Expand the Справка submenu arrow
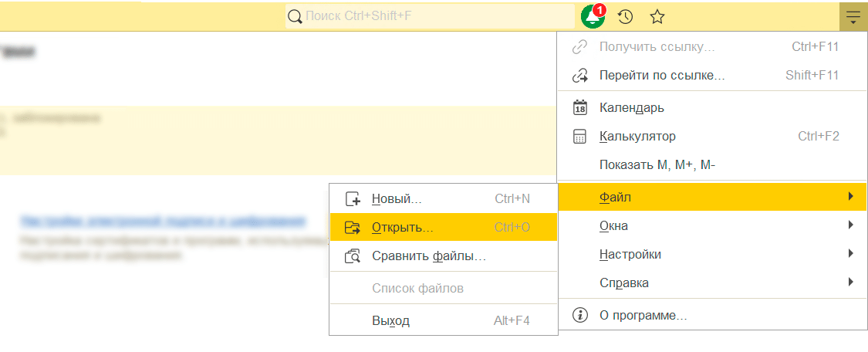 coord(850,283)
